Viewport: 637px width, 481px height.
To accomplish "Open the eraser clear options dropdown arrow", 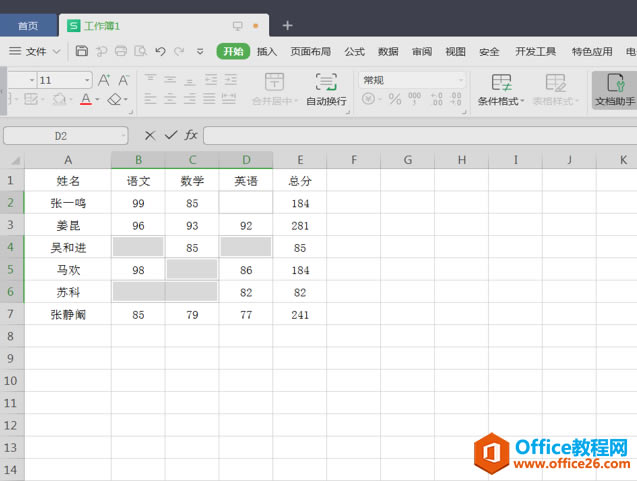I will pyautogui.click(x=126, y=99).
